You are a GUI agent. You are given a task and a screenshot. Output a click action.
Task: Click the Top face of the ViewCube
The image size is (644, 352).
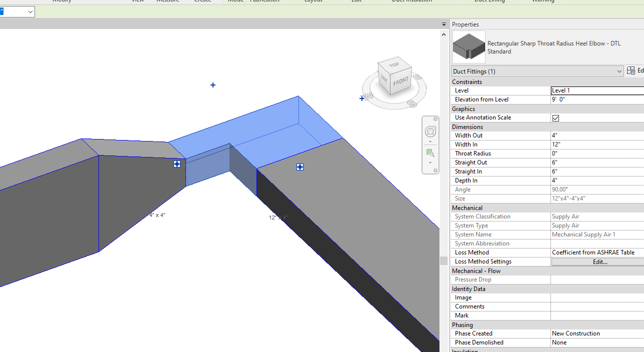click(x=394, y=65)
